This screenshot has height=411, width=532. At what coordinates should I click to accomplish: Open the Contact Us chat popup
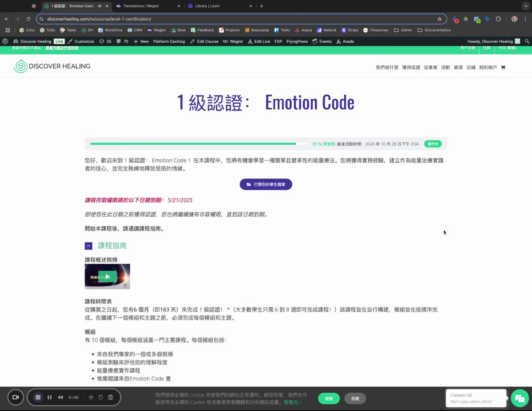point(476,399)
